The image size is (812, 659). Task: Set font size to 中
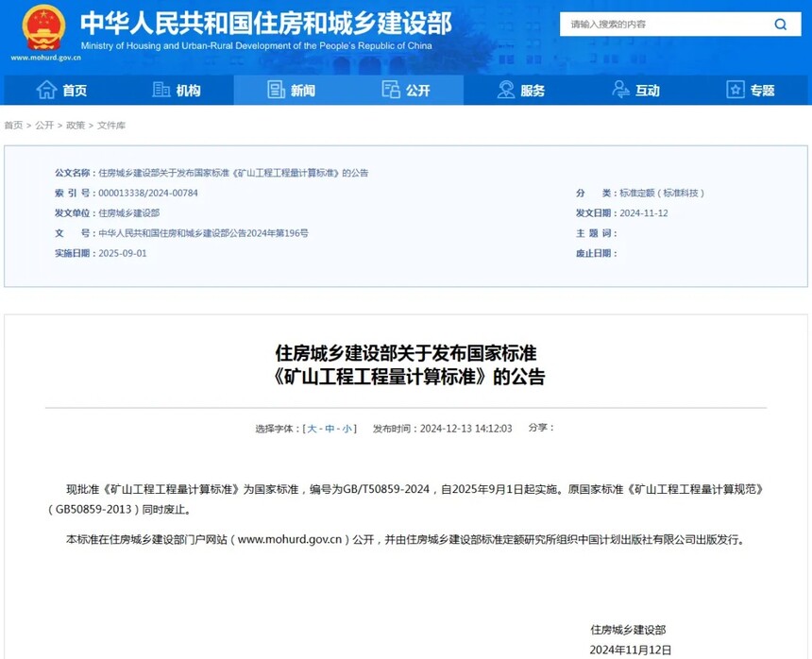tap(330, 429)
